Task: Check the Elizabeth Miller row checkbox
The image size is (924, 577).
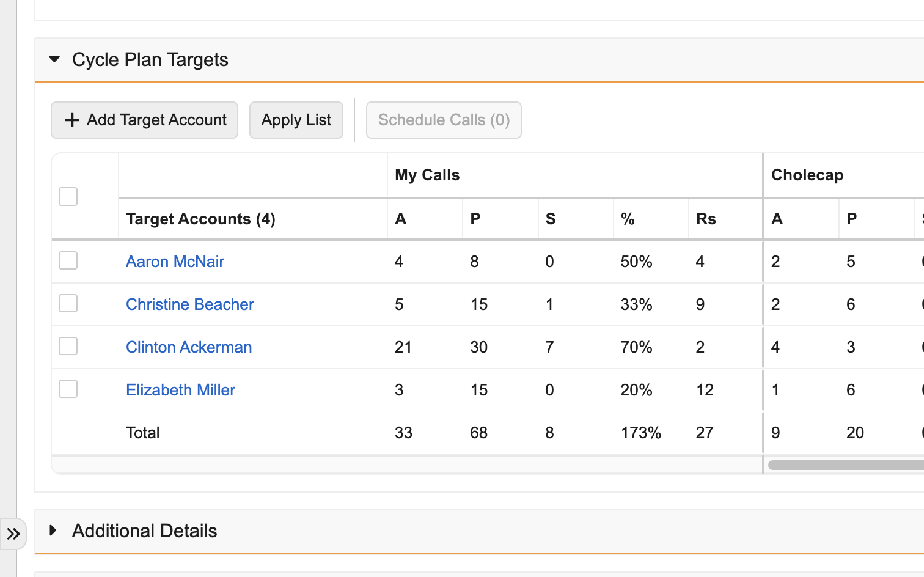Action: click(x=68, y=389)
